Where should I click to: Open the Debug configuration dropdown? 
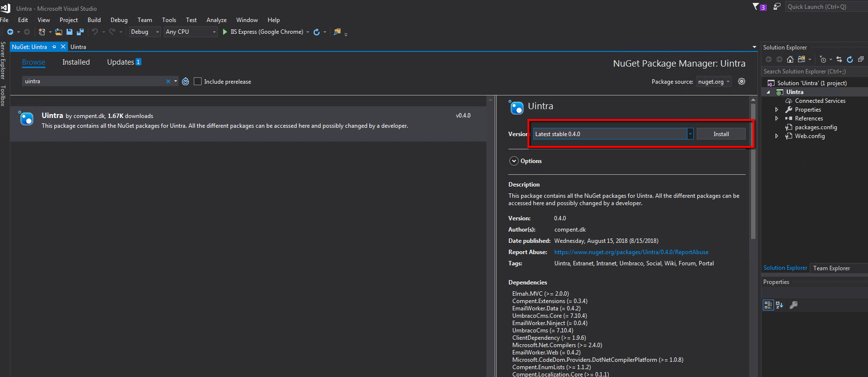pyautogui.click(x=144, y=32)
